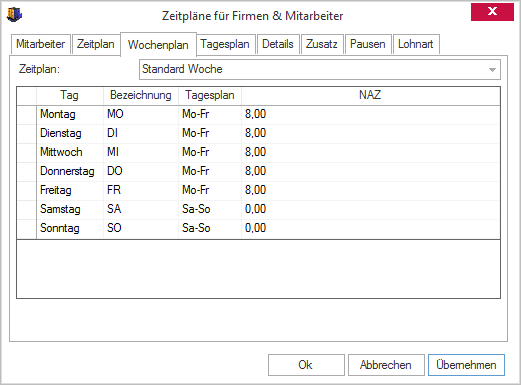The width and height of the screenshot is (521, 385).
Task: Open the Lohnart tab
Action: (416, 44)
